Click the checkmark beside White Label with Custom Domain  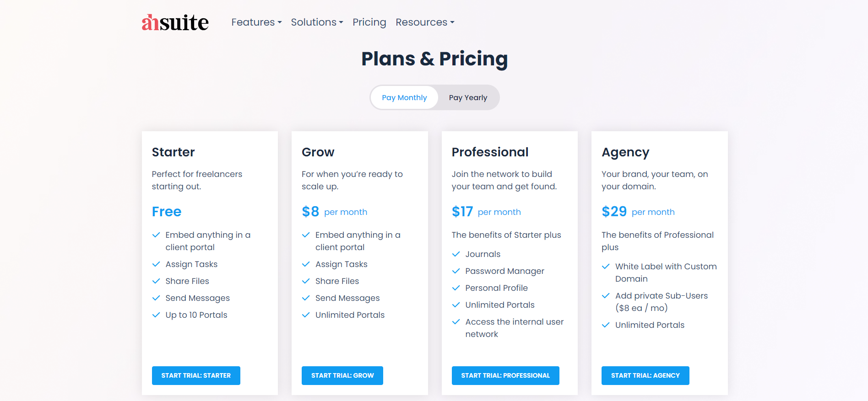pos(605,266)
